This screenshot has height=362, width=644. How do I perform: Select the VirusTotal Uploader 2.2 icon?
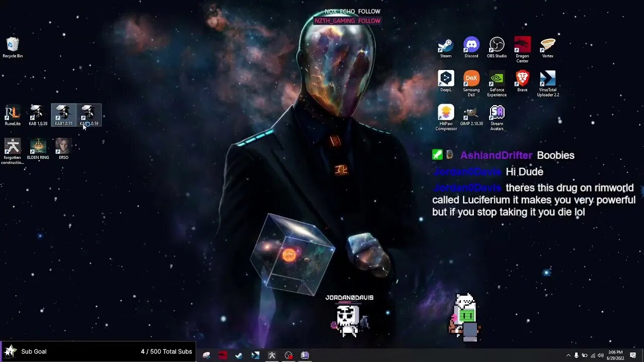547,83
